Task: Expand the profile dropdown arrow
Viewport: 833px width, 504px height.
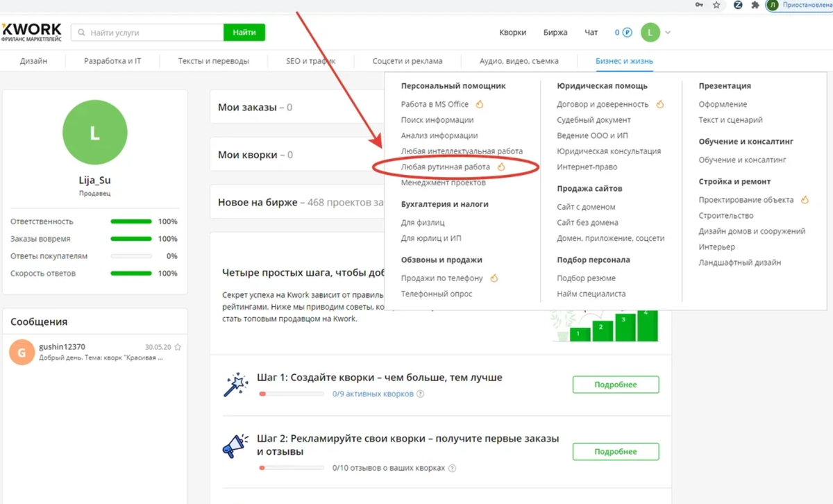Action: coord(668,33)
